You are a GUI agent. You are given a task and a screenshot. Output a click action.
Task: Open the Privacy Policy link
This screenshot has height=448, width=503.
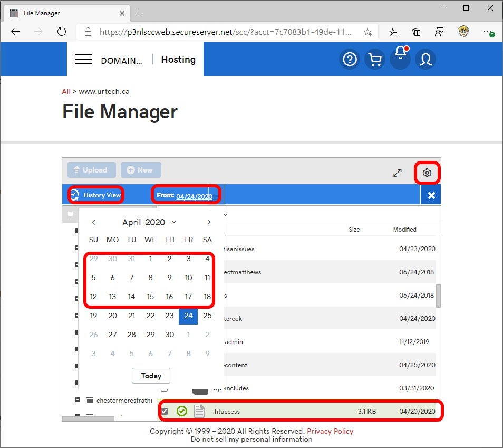pos(330,431)
